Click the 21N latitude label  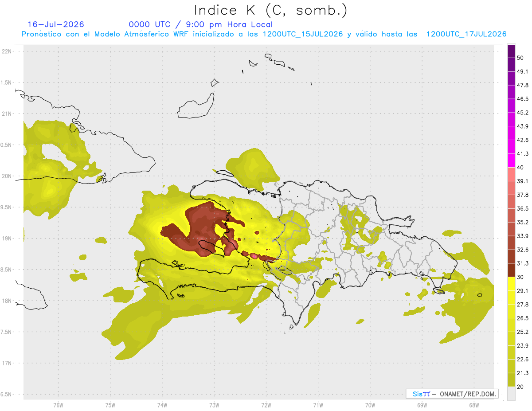point(8,114)
